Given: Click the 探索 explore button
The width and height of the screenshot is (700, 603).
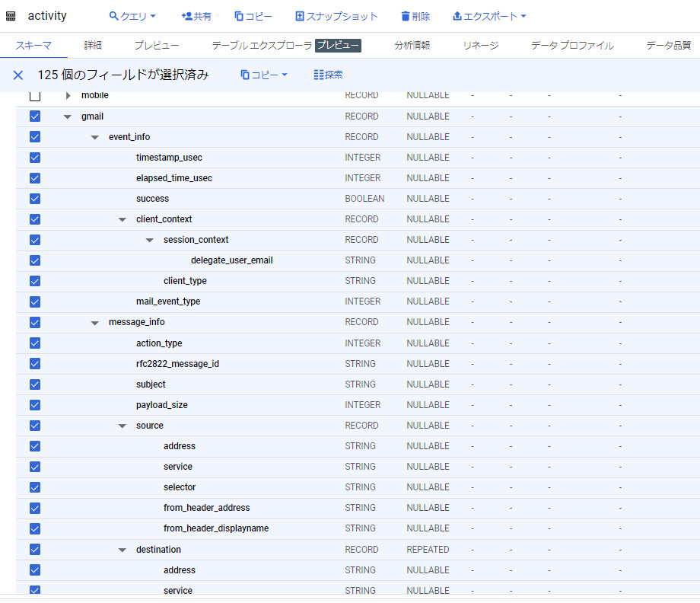Looking at the screenshot, I should point(328,75).
